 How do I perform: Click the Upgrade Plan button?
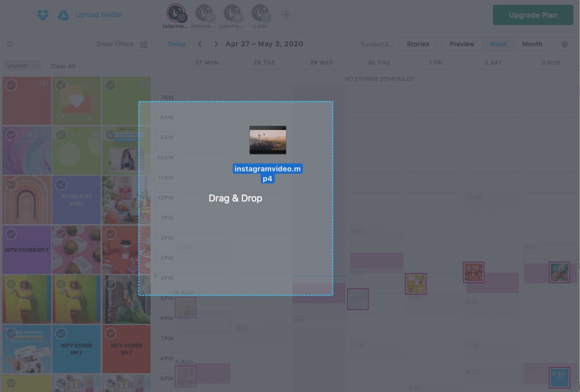(x=533, y=15)
